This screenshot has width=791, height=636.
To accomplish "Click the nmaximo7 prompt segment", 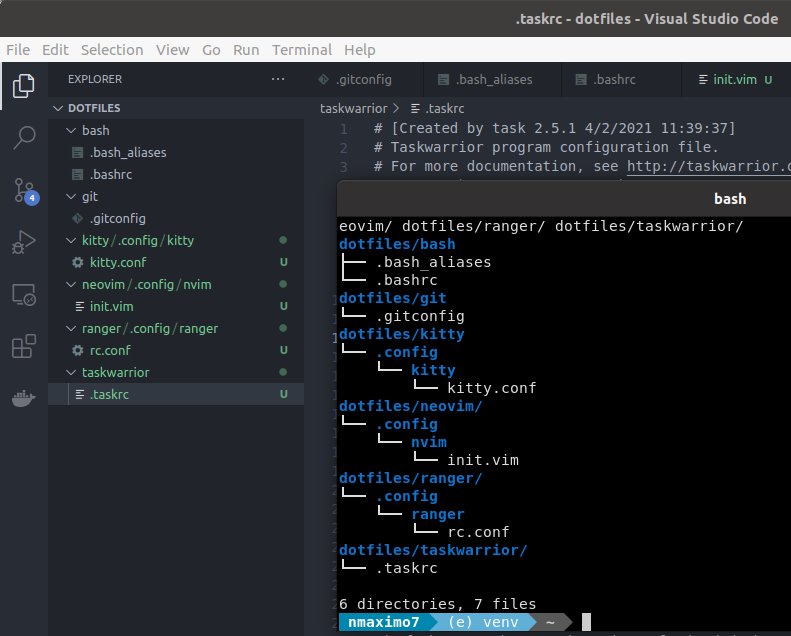I will (384, 622).
